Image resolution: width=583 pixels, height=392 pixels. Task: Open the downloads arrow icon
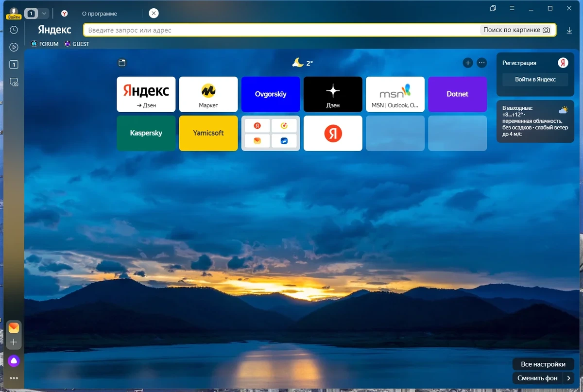pyautogui.click(x=569, y=30)
